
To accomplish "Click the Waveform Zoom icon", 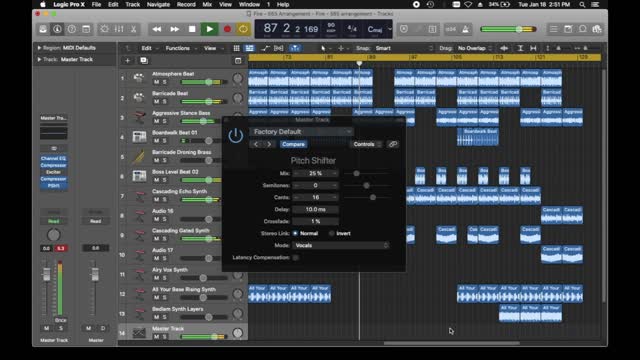I will point(504,48).
